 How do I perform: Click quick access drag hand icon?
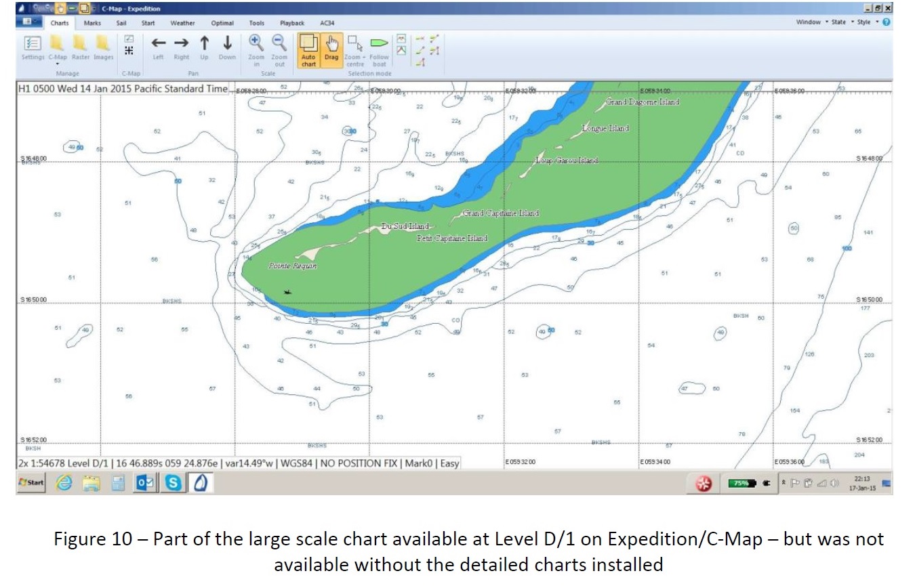coord(60,9)
